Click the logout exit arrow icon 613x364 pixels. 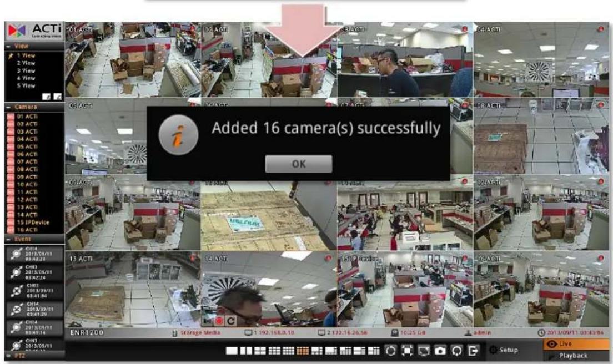[473, 350]
